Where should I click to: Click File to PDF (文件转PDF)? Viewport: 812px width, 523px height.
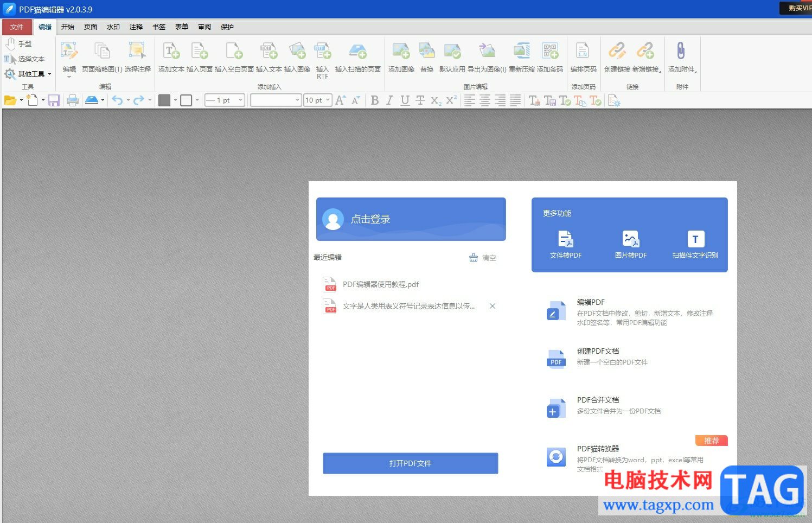tap(566, 245)
